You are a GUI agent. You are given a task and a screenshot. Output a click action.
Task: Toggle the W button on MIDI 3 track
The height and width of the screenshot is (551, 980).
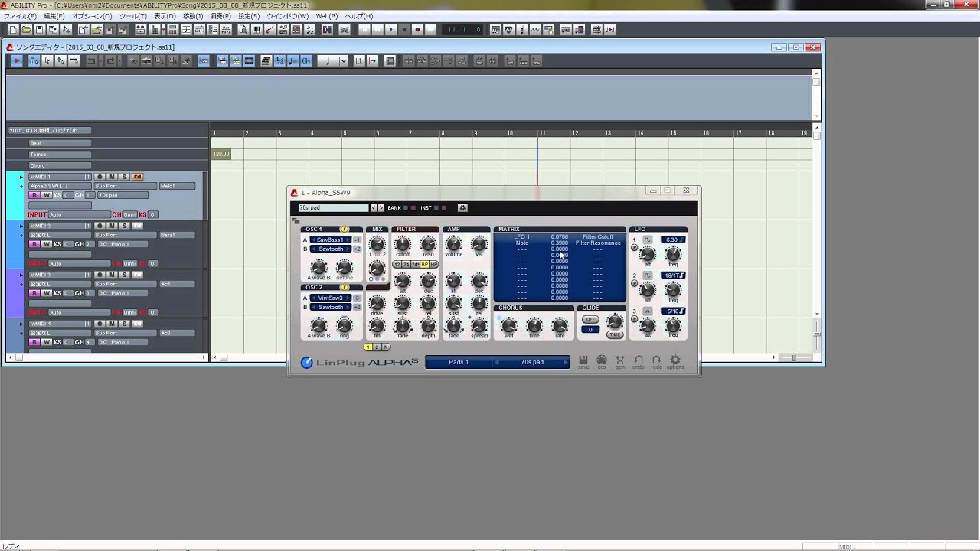pos(46,293)
